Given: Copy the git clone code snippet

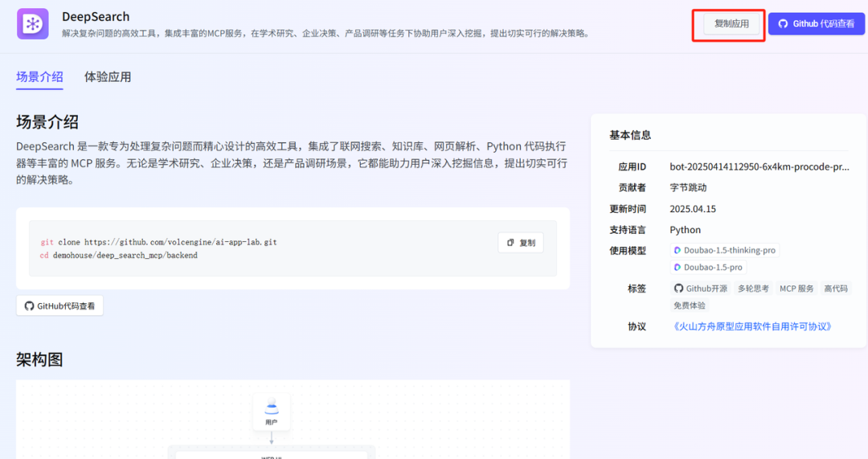Looking at the screenshot, I should [521, 243].
